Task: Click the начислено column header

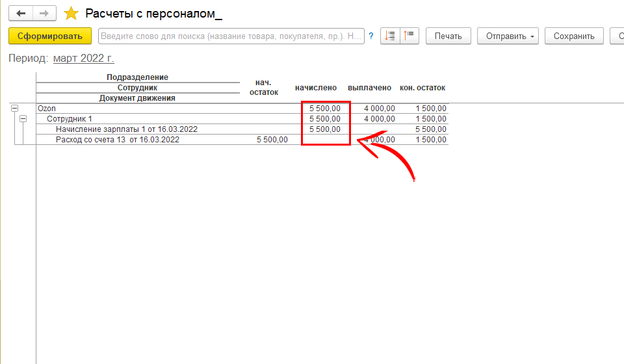Action: pyautogui.click(x=315, y=88)
